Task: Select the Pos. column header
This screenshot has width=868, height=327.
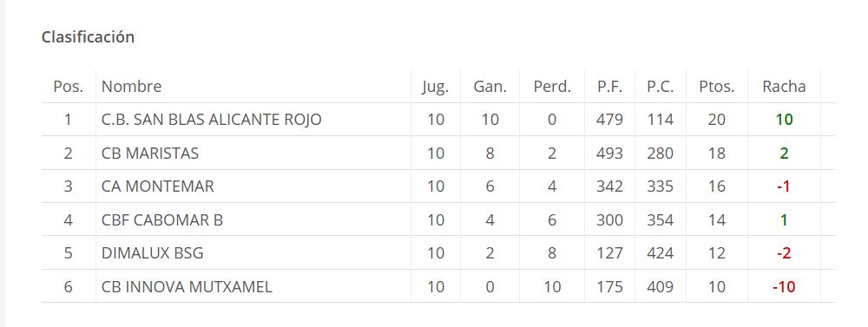Action: pyautogui.click(x=68, y=87)
